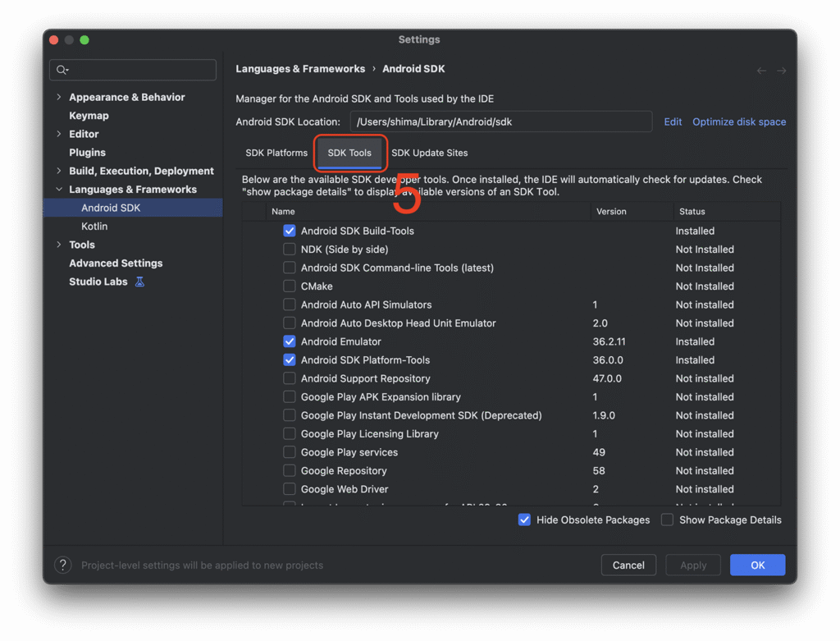Switch to SDK Platforms tab
Screen dimensions: 840x641
pyautogui.click(x=276, y=153)
